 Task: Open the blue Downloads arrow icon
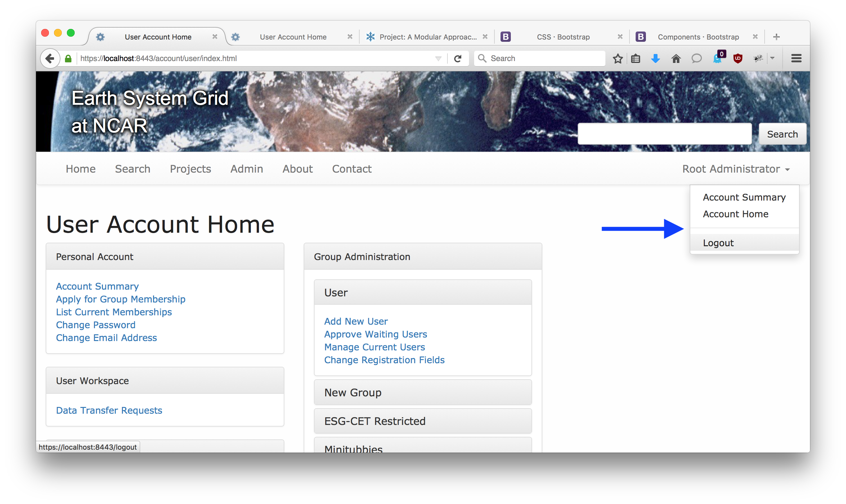655,59
